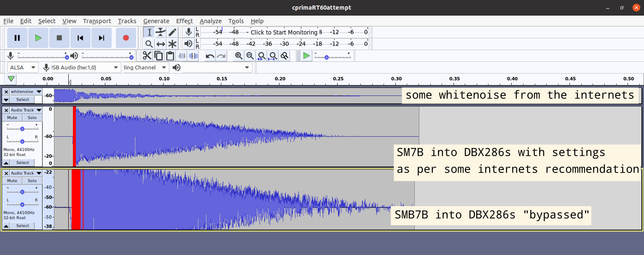Click the Silence audio selection icon

pos(193,56)
